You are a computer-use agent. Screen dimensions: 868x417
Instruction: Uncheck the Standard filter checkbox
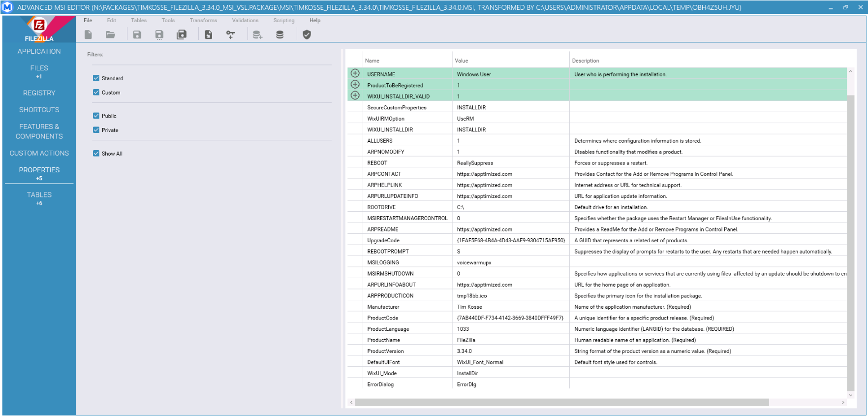pos(96,78)
